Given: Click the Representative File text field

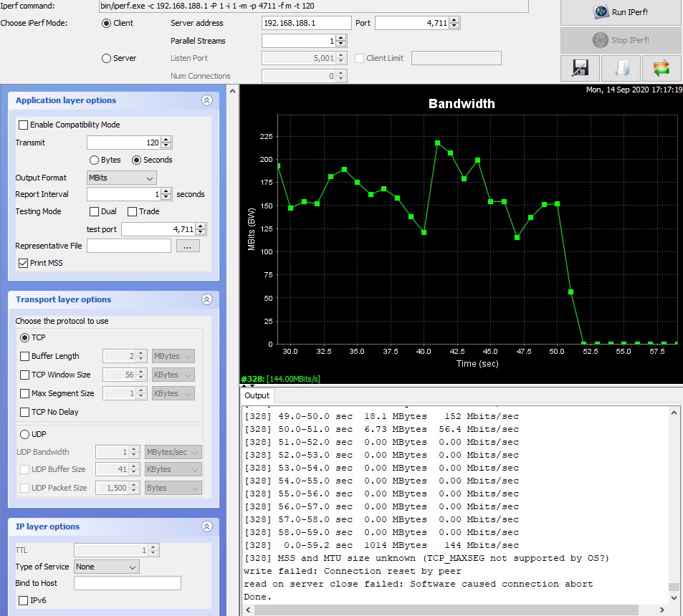Looking at the screenshot, I should click(x=129, y=246).
